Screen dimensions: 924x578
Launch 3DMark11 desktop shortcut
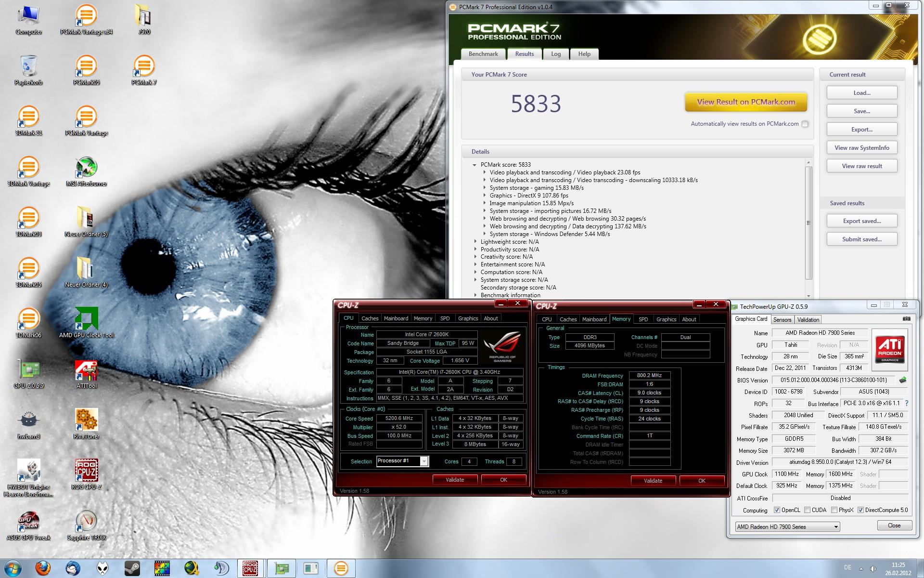tap(28, 121)
